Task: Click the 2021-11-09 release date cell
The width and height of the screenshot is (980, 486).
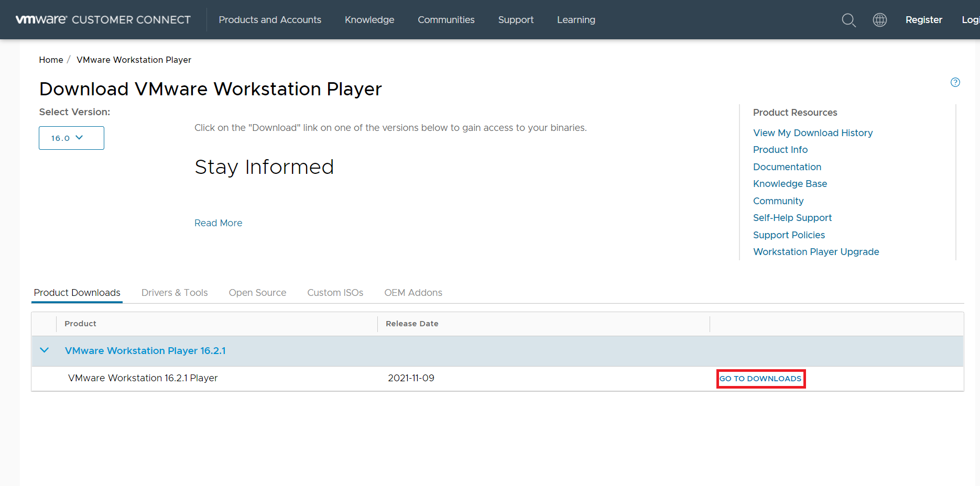Action: [x=411, y=378]
